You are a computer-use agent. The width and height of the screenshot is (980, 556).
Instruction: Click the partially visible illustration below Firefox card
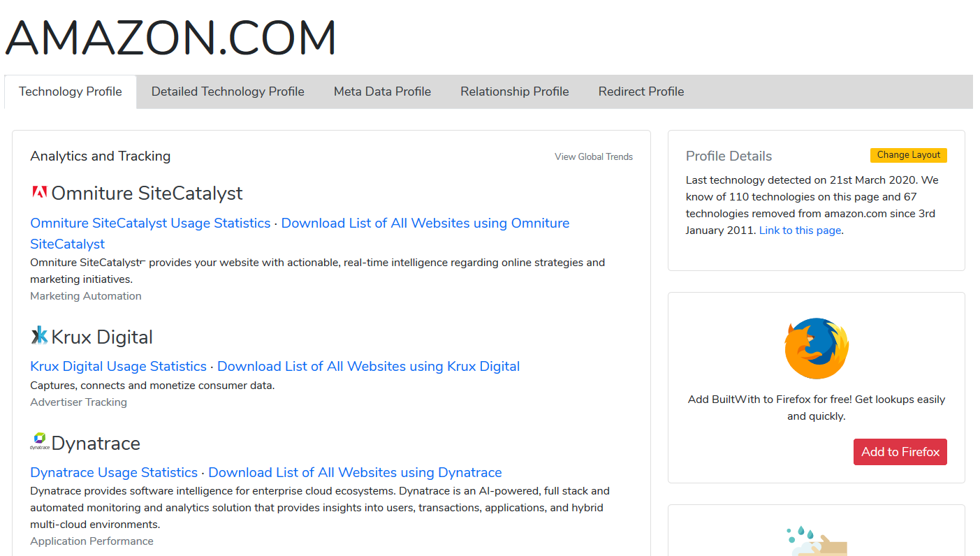(817, 541)
